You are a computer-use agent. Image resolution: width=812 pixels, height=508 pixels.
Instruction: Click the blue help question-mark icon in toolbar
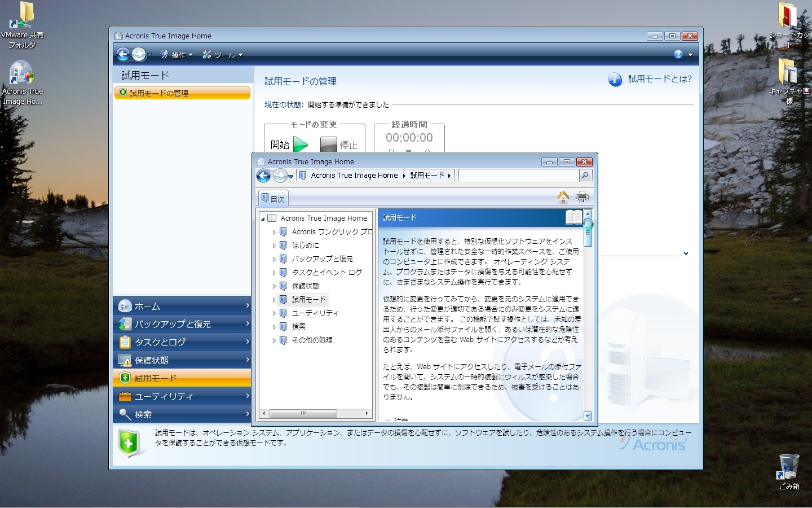tap(678, 54)
